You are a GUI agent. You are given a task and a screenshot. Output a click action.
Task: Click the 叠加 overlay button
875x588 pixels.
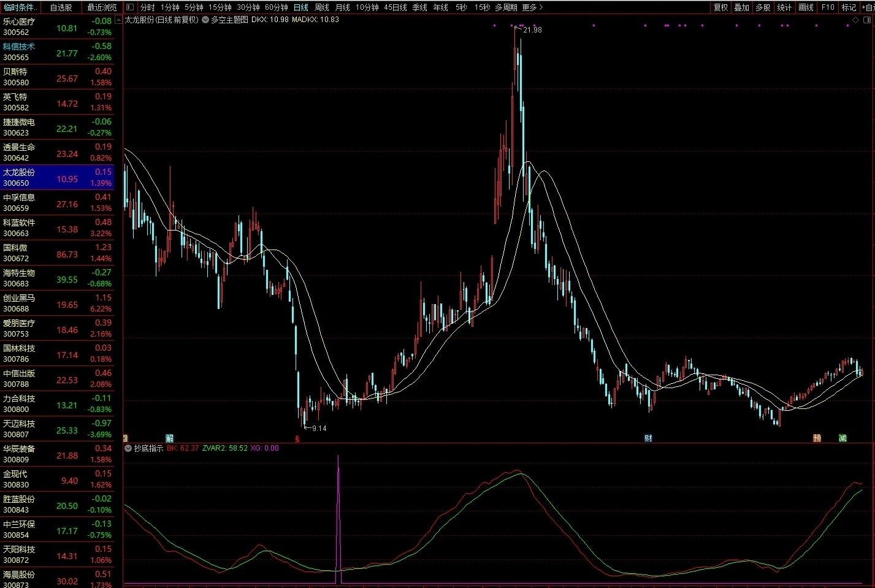(x=742, y=7)
